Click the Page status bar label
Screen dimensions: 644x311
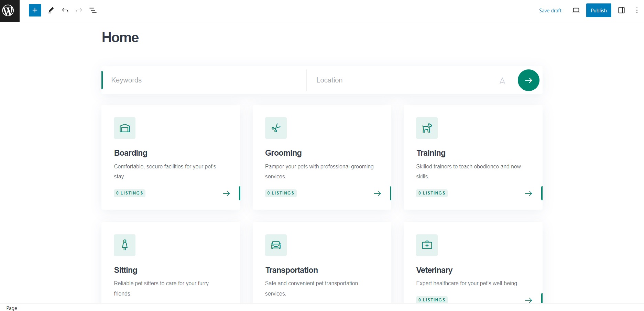tap(11, 308)
